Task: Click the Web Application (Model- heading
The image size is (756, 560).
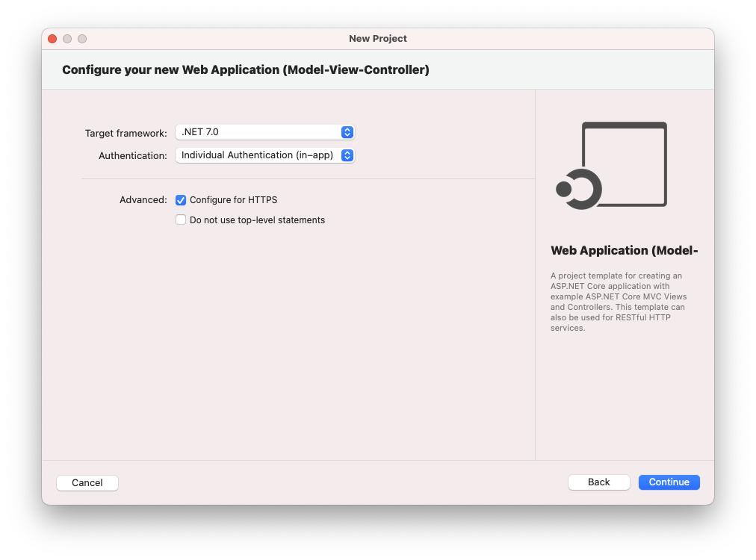Action: click(625, 251)
